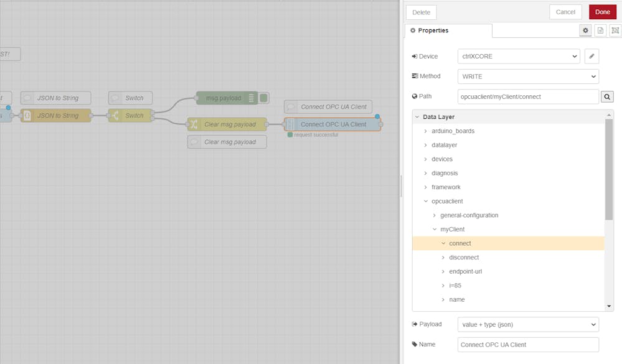Viewport: 622px width, 364px height.
Task: Click the Cancel button
Action: click(x=565, y=12)
